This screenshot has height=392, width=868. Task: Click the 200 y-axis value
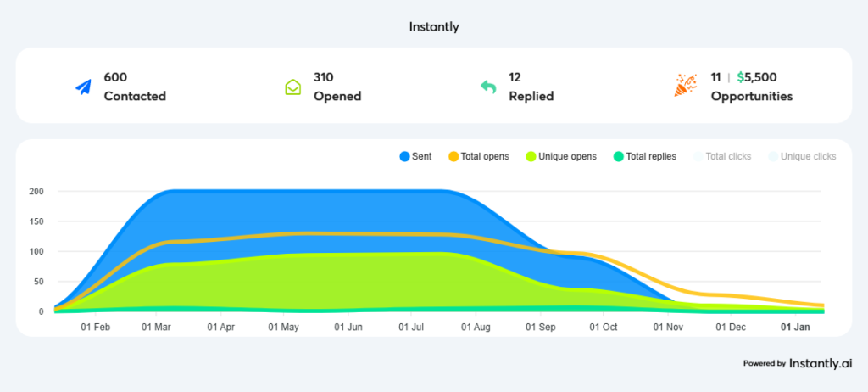click(36, 191)
